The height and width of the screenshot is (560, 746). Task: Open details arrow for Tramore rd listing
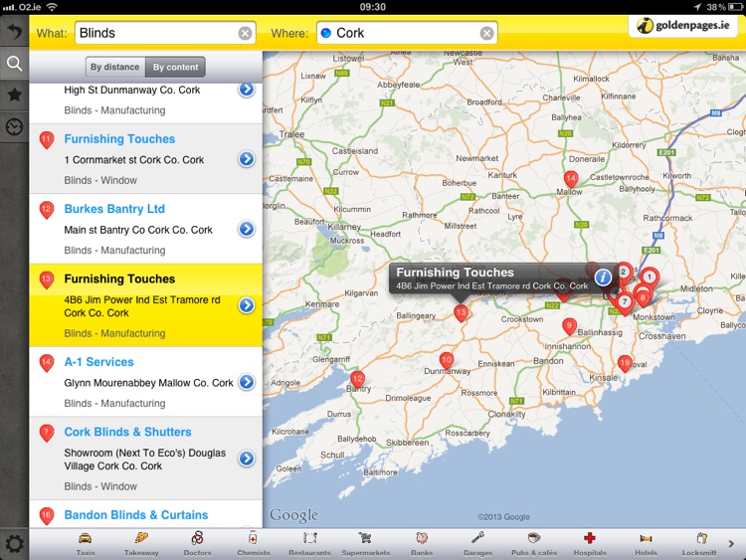pyautogui.click(x=247, y=305)
